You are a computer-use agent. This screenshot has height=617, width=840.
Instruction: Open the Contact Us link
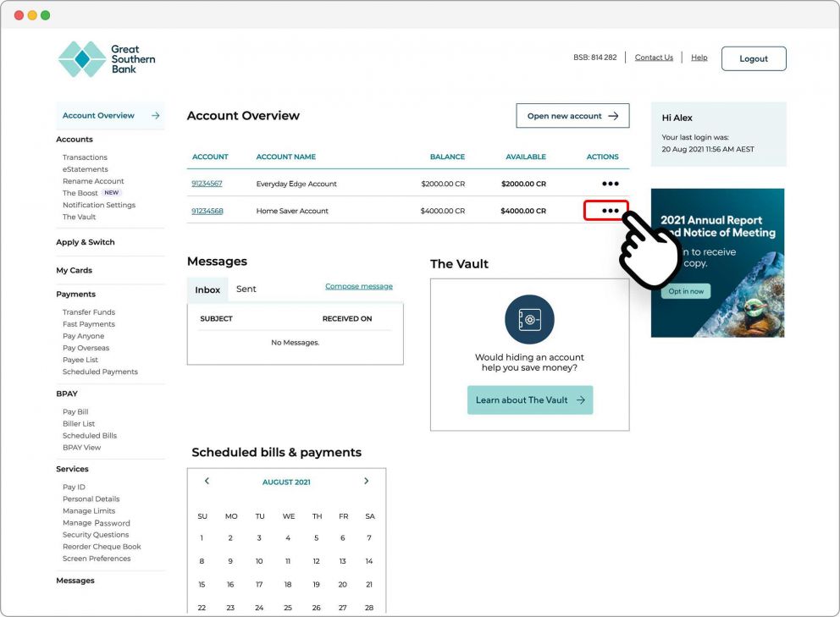[654, 58]
